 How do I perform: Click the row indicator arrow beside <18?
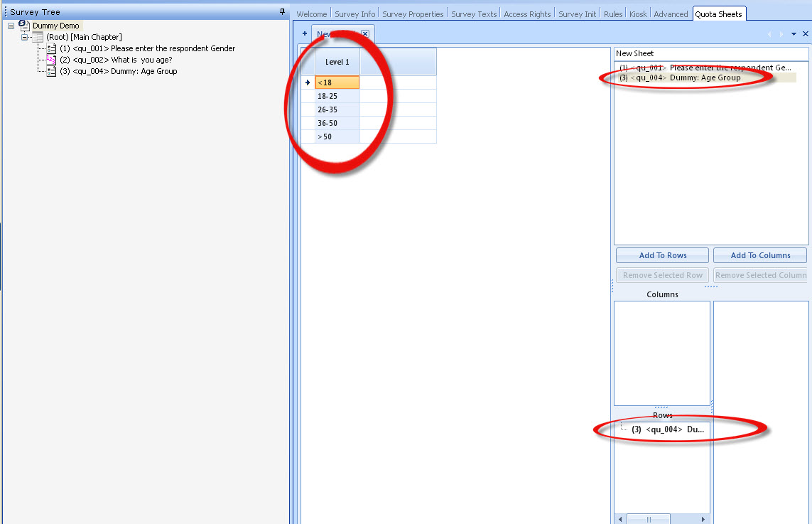[x=308, y=82]
